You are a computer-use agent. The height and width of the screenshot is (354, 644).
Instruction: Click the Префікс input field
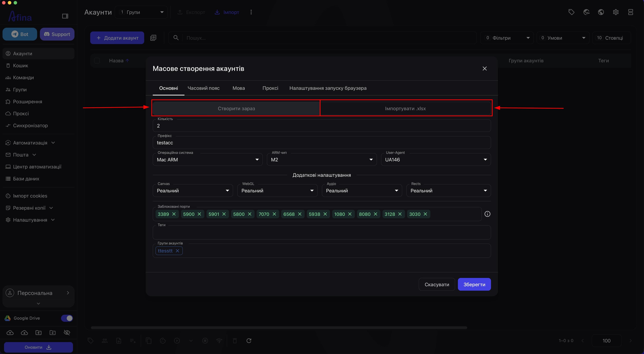tap(321, 142)
